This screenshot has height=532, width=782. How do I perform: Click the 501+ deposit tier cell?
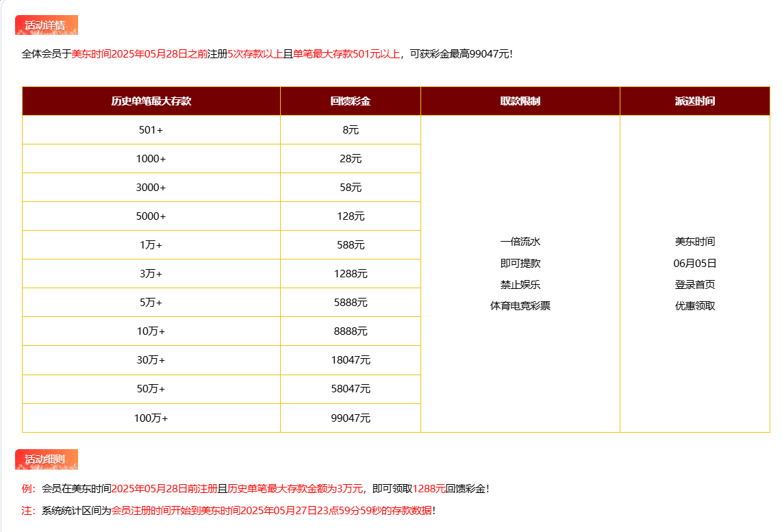[x=151, y=130]
